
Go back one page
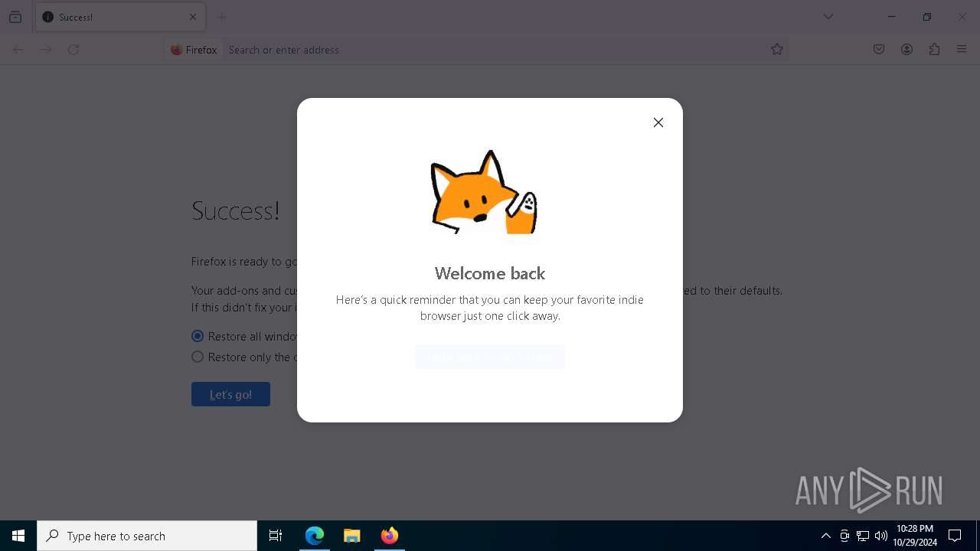pos(18,50)
